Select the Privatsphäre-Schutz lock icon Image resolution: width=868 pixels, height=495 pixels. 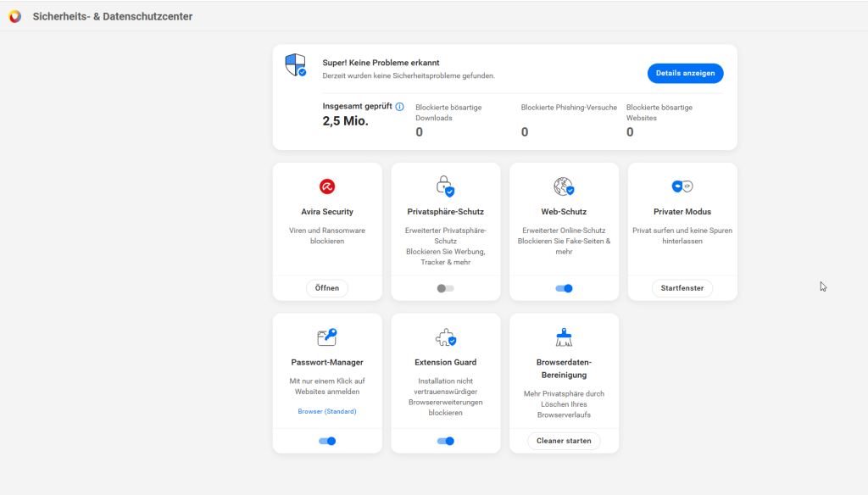pos(445,186)
